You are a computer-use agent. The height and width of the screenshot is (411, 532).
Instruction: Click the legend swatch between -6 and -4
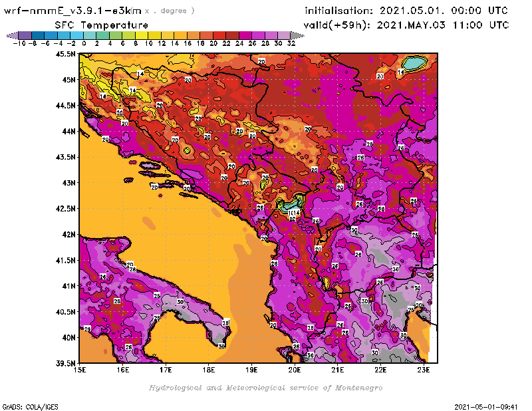click(x=51, y=35)
